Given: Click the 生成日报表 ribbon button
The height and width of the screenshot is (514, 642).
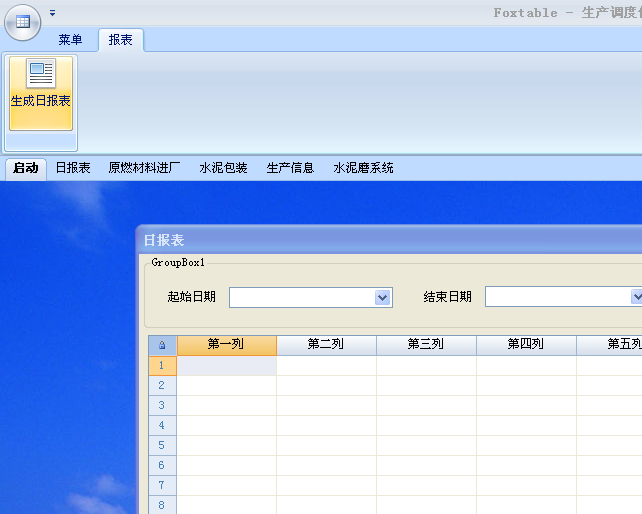Looking at the screenshot, I should tap(41, 93).
